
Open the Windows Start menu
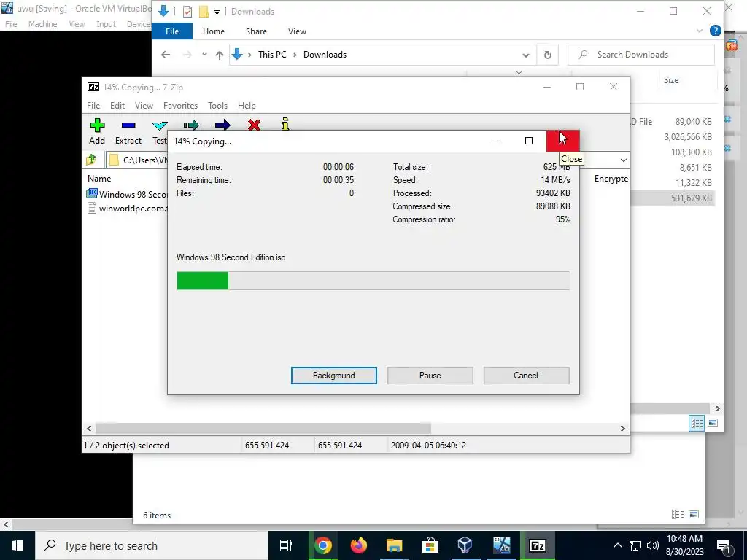(x=18, y=545)
